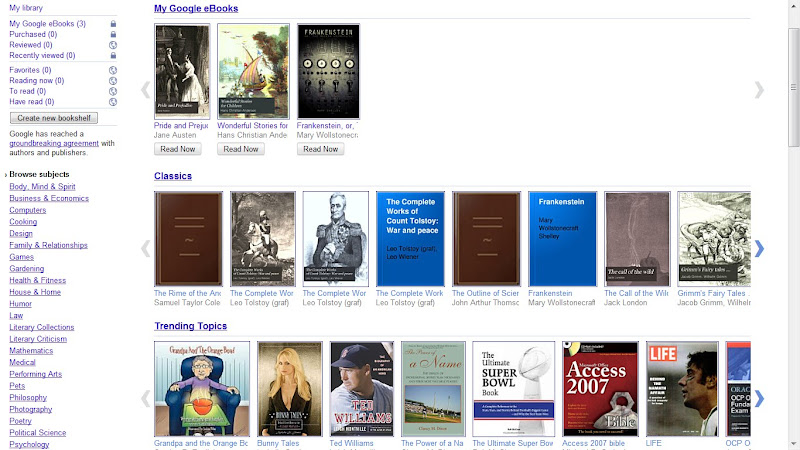Viewport: 800px width, 450px height.
Task: Go back in Classics carousel with left arrow
Action: point(146,248)
